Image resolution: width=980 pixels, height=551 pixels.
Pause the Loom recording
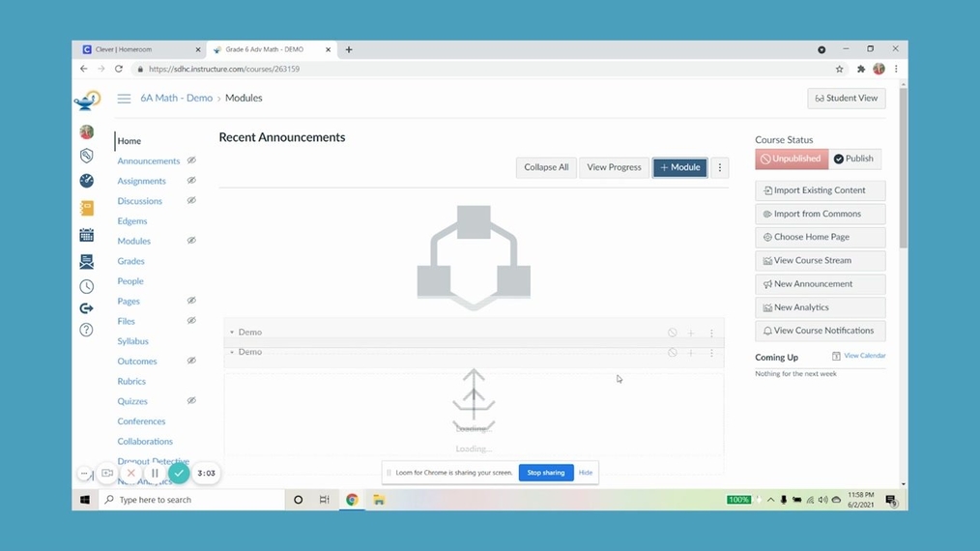(155, 474)
